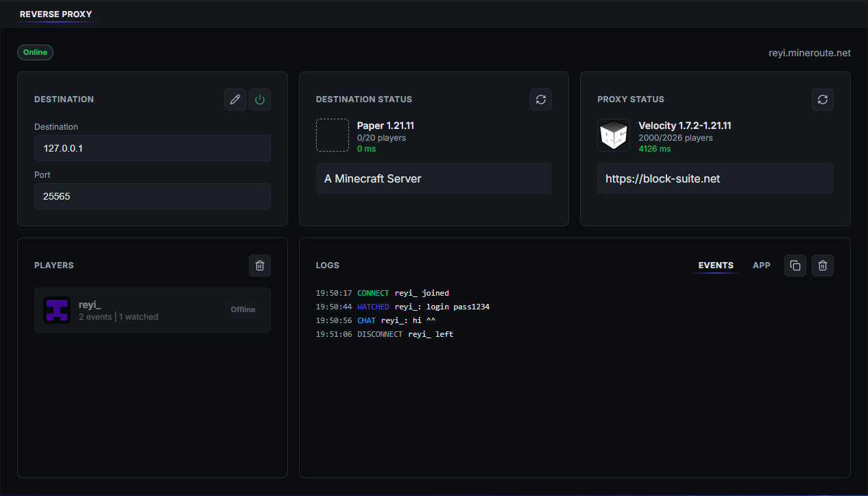Switch to the App log tab
The height and width of the screenshot is (496, 868).
click(762, 265)
